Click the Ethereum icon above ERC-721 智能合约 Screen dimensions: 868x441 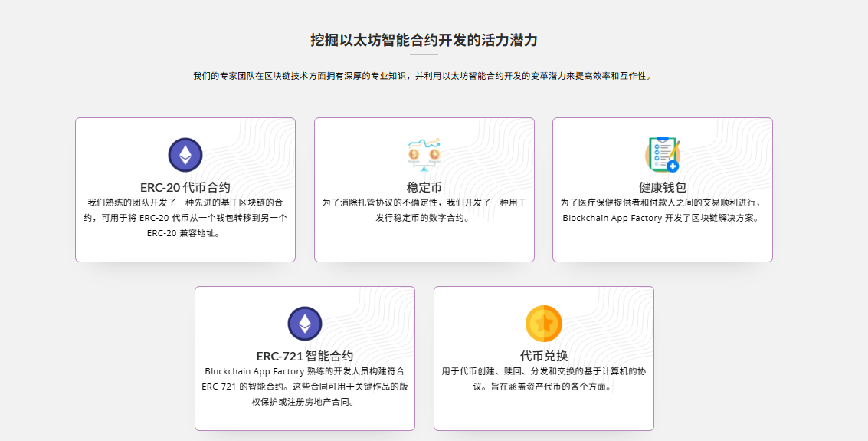point(304,323)
